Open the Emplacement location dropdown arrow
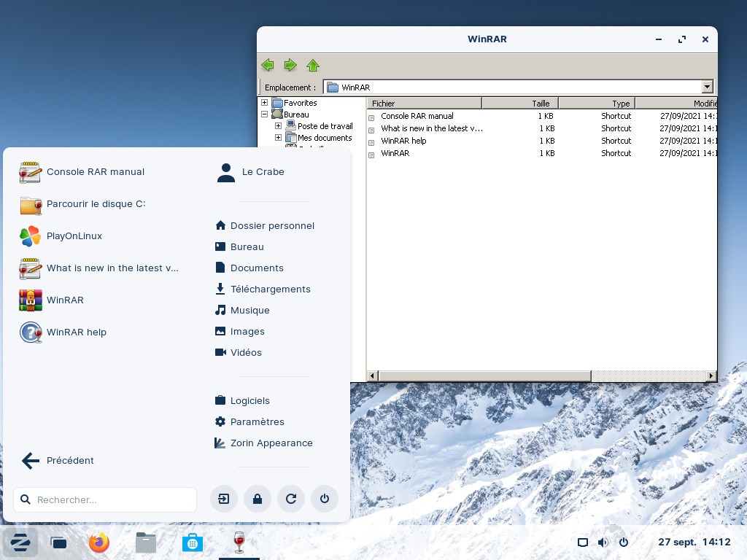Viewport: 747px width, 560px height. coord(708,87)
